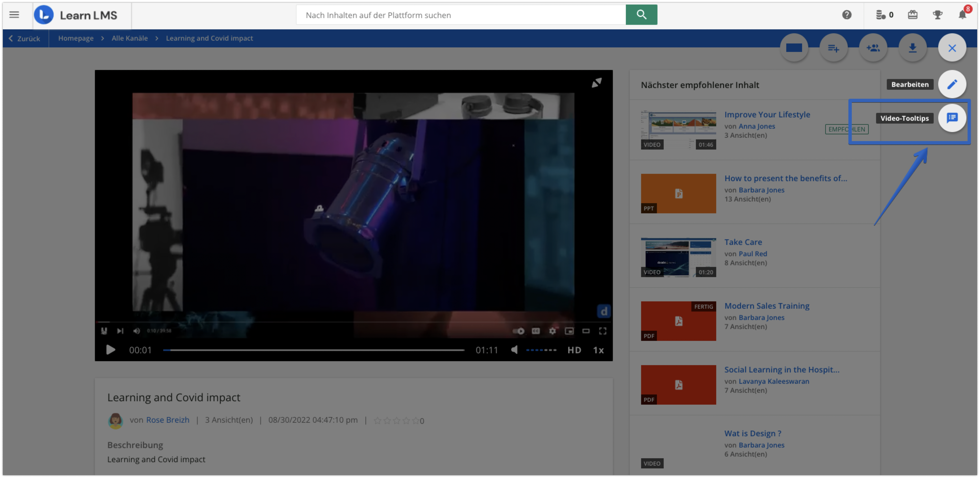The height and width of the screenshot is (478, 980).
Task: Click the Bearbeiten pencil button
Action: 952,84
